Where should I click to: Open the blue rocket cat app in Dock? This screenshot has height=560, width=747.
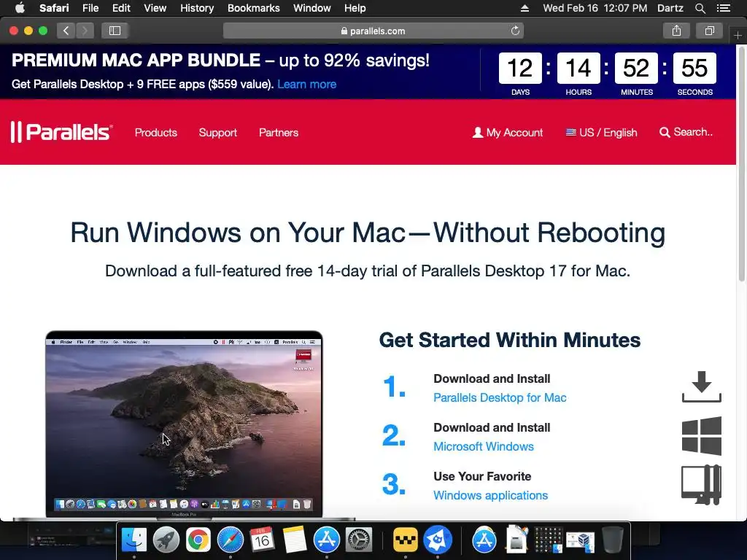click(x=438, y=540)
